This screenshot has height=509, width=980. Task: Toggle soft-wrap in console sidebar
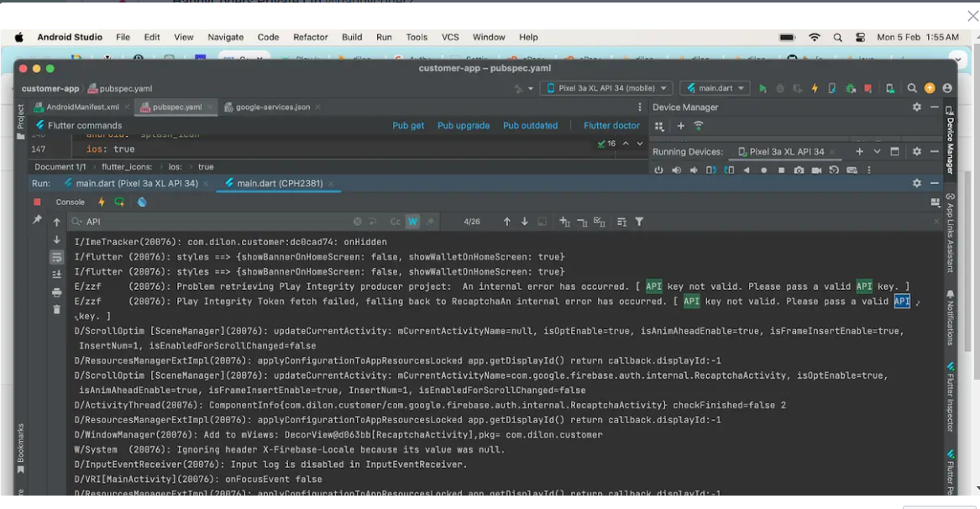(x=57, y=257)
